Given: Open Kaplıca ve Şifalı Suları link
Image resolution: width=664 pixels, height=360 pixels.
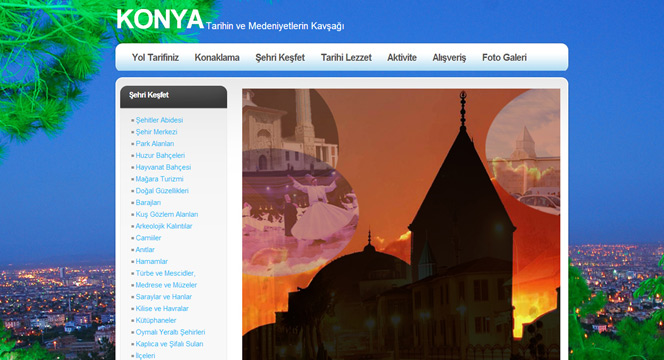Looking at the screenshot, I should coord(169,344).
